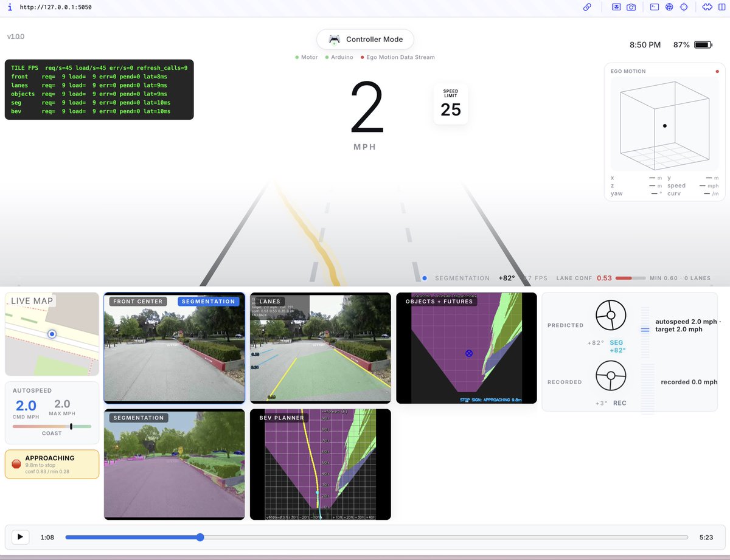The width and height of the screenshot is (730, 560).
Task: Click the red status dot in Ego Motion panel
Action: point(717,71)
